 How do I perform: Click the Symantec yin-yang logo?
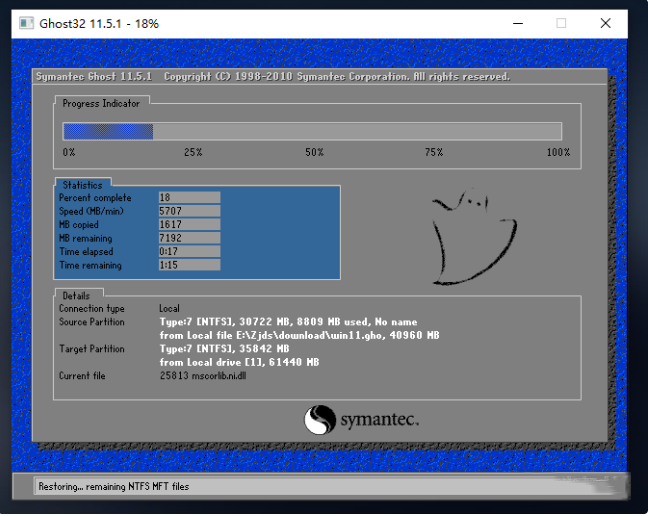coord(320,420)
